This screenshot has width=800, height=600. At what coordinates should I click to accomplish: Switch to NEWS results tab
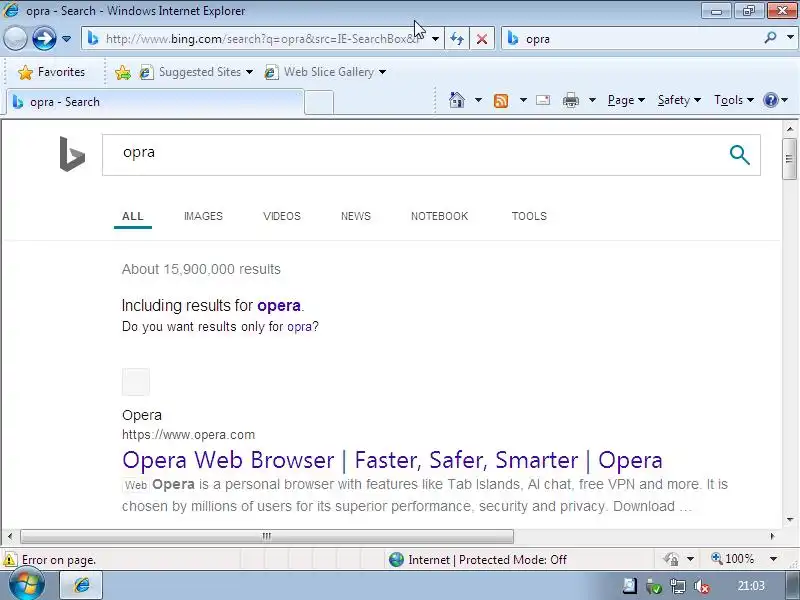tap(356, 216)
